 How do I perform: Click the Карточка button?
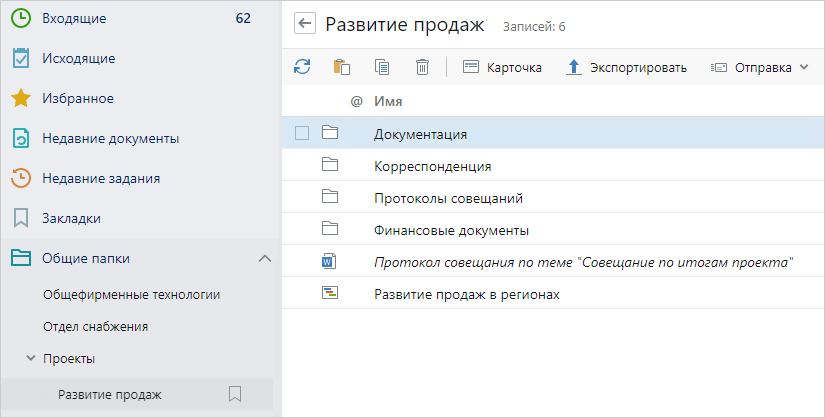tap(502, 67)
